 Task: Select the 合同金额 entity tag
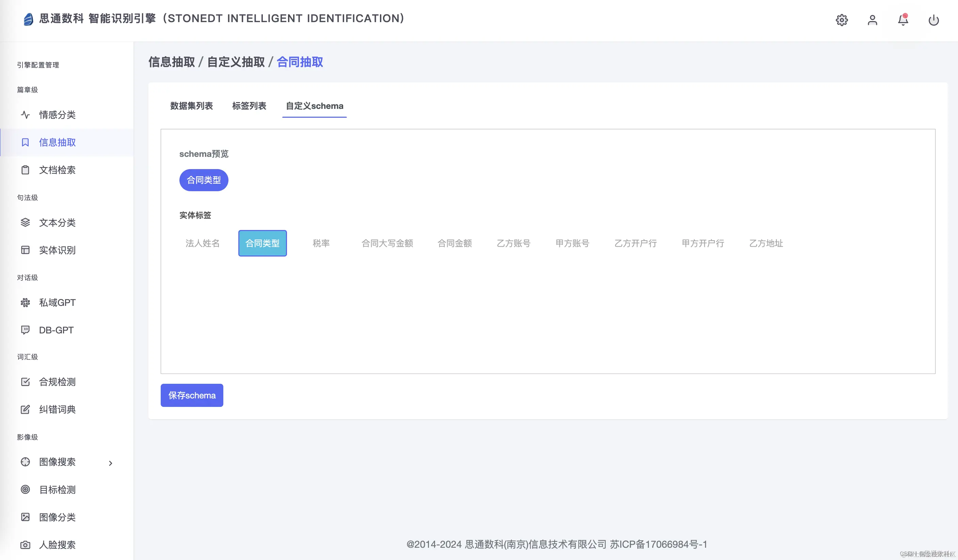(x=455, y=243)
